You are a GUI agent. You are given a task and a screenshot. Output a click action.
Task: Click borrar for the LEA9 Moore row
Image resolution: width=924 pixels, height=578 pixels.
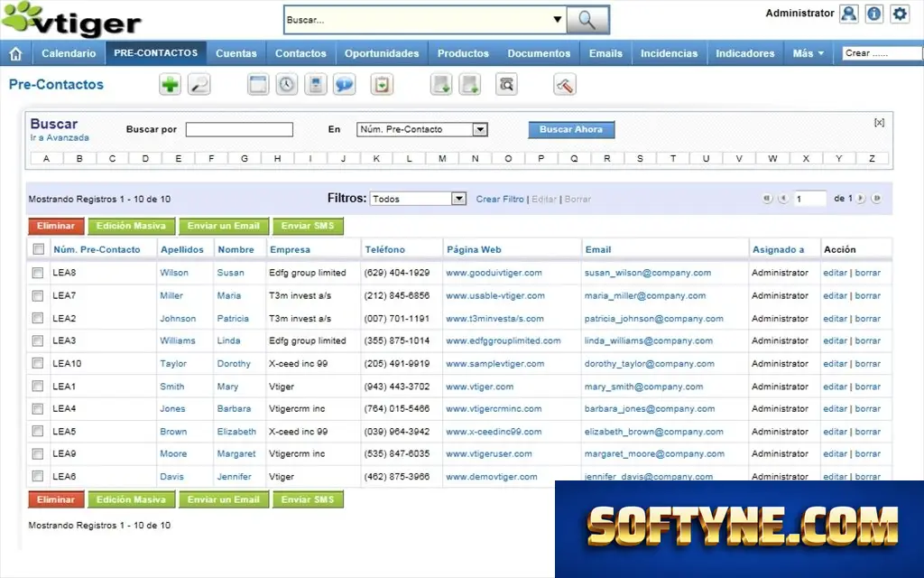(867, 453)
